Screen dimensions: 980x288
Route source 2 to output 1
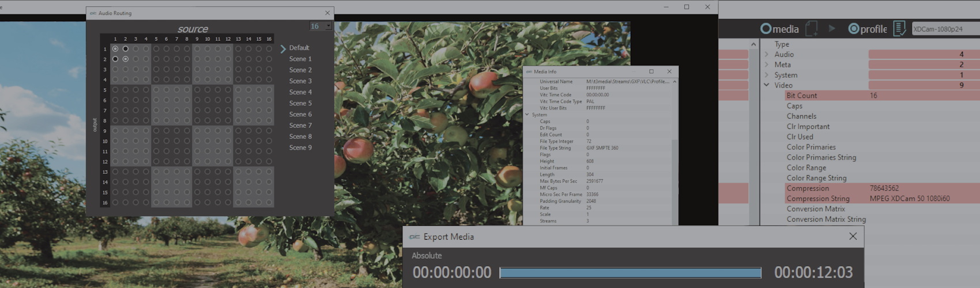click(x=126, y=49)
